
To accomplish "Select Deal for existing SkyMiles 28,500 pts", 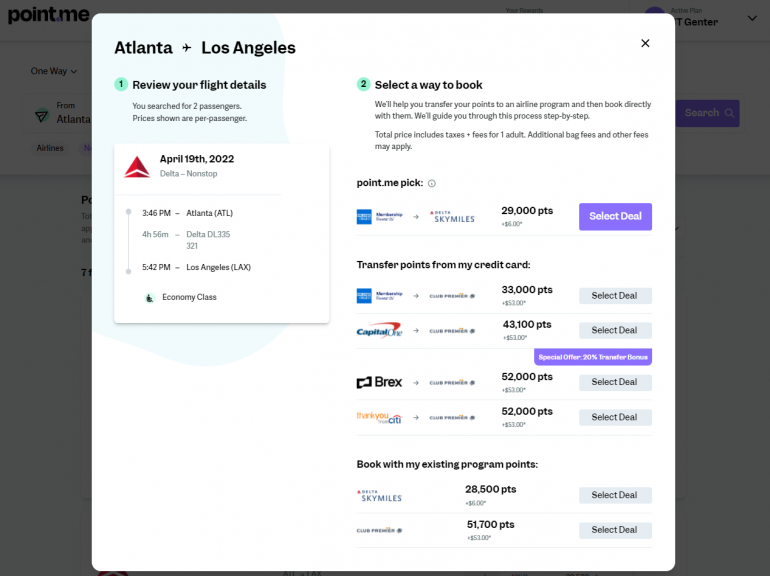I will (615, 495).
